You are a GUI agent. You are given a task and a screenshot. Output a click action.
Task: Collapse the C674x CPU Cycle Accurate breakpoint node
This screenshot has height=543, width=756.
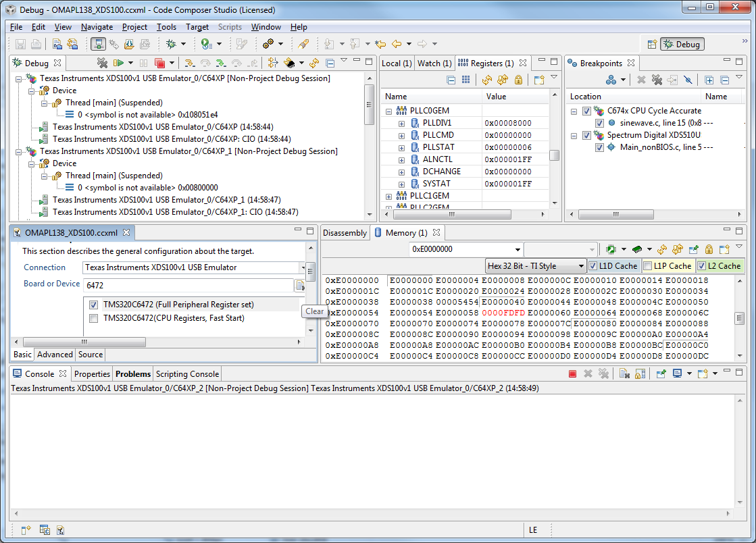pyautogui.click(x=574, y=111)
